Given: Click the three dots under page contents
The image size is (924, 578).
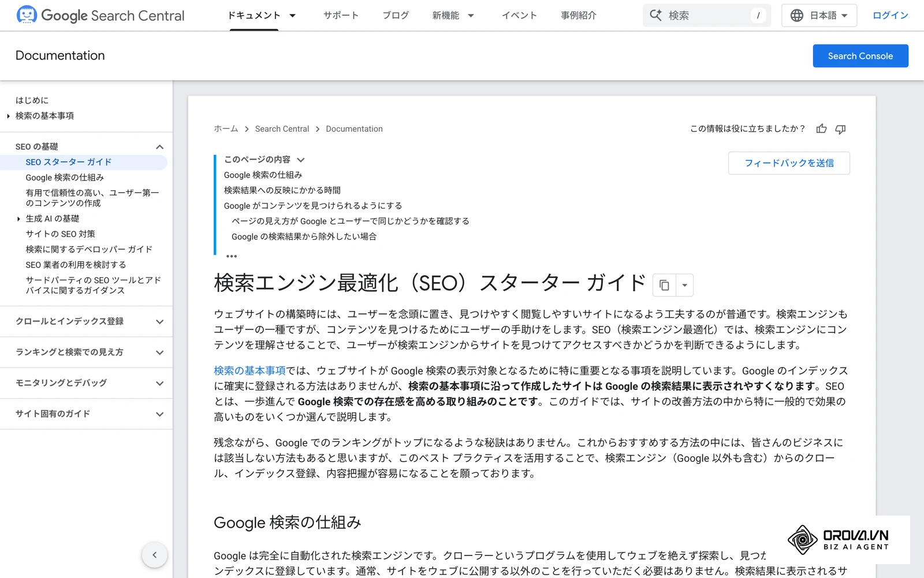Looking at the screenshot, I should pyautogui.click(x=232, y=255).
